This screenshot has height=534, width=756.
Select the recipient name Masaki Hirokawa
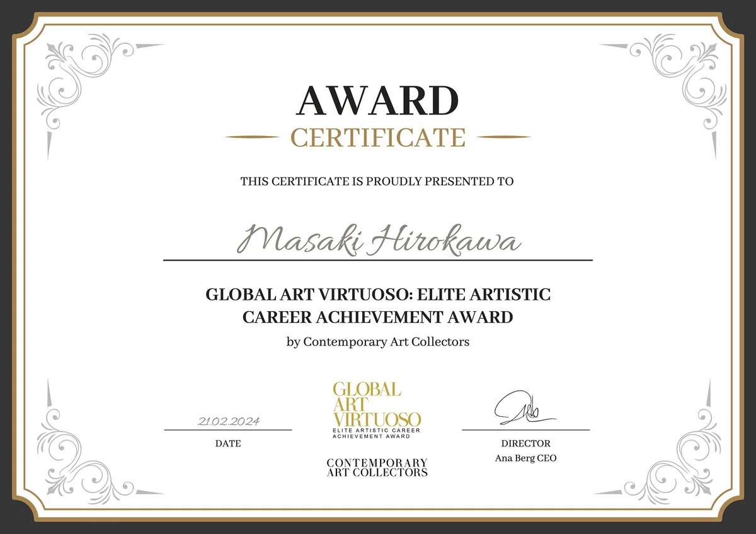point(379,241)
